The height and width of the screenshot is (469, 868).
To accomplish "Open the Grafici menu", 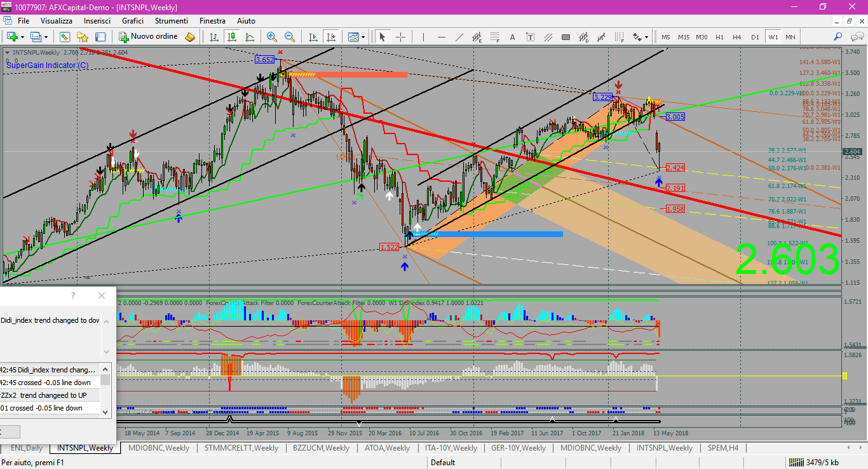I will pyautogui.click(x=133, y=21).
